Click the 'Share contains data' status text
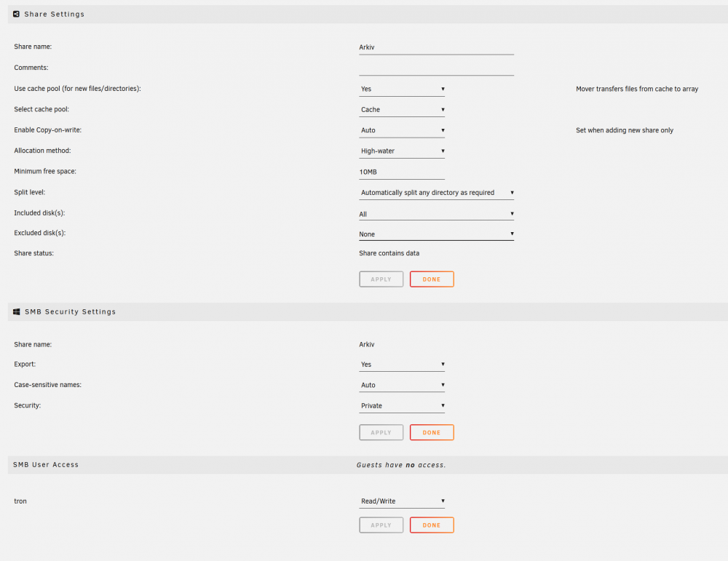This screenshot has width=728, height=561. pos(389,253)
